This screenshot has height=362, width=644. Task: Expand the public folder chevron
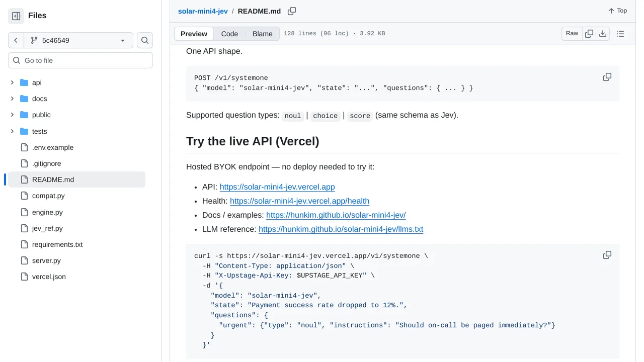tap(12, 115)
